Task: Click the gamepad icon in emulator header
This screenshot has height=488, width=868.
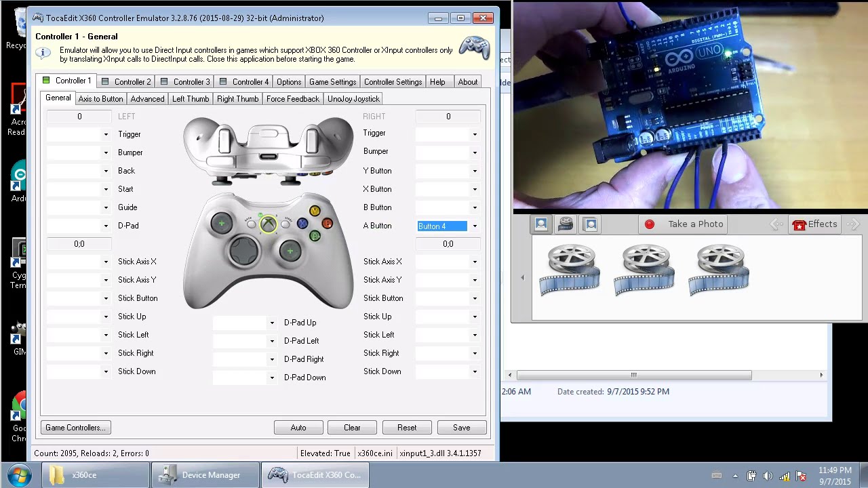Action: [x=474, y=48]
